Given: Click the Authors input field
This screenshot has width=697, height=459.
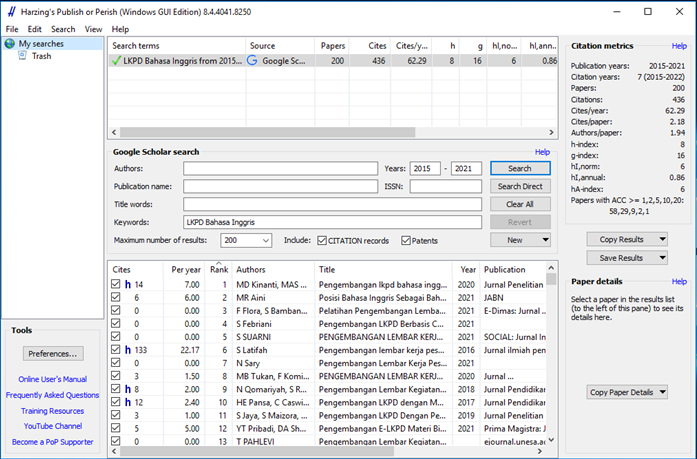Looking at the screenshot, I should [x=280, y=168].
